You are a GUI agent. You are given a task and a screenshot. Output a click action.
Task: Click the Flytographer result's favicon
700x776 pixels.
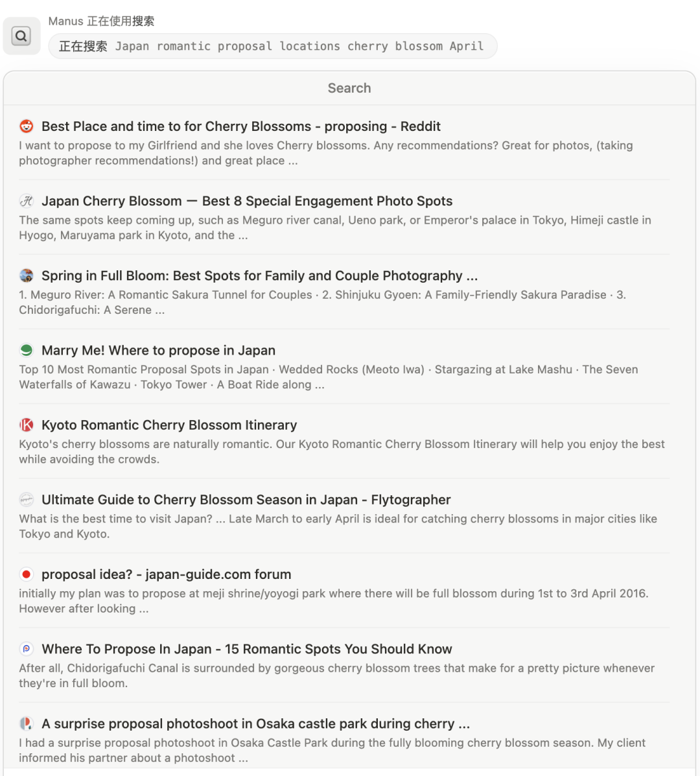coord(26,499)
